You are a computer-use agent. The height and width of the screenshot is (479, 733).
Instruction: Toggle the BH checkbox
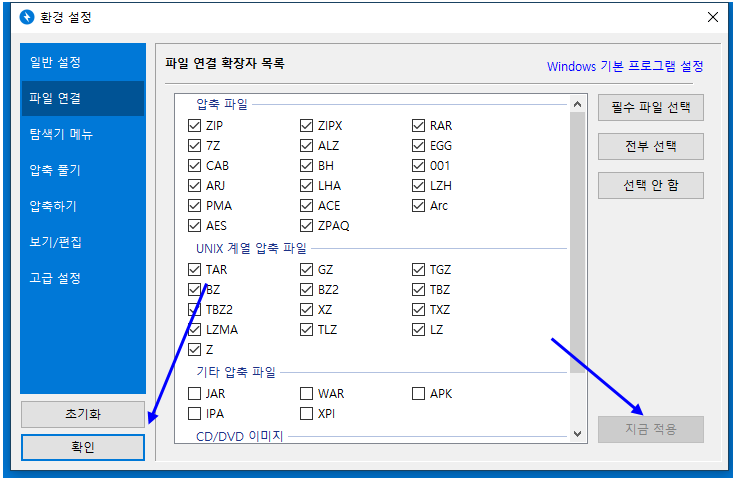click(x=306, y=166)
